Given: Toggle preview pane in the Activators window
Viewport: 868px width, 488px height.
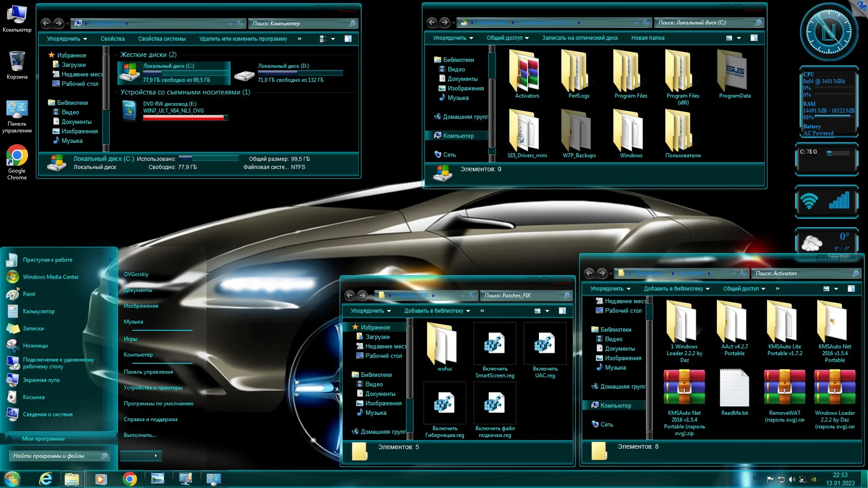Looking at the screenshot, I should [x=851, y=289].
